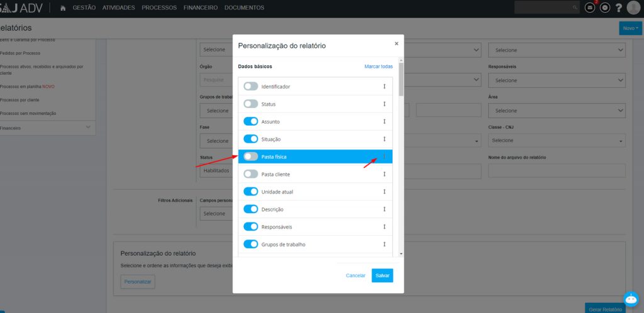
Task: Open the settings gear icon
Action: tap(605, 8)
